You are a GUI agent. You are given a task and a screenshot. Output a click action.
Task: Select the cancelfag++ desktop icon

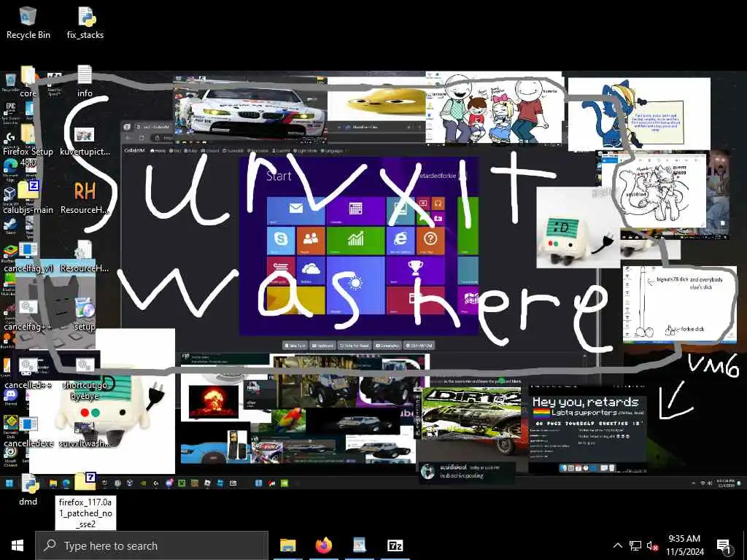(28, 314)
